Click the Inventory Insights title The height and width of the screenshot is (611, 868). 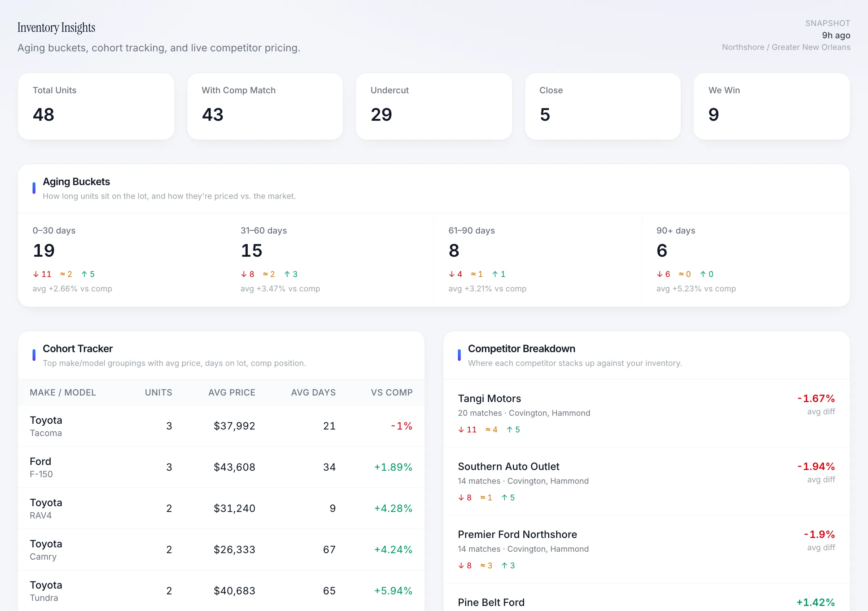pyautogui.click(x=56, y=27)
